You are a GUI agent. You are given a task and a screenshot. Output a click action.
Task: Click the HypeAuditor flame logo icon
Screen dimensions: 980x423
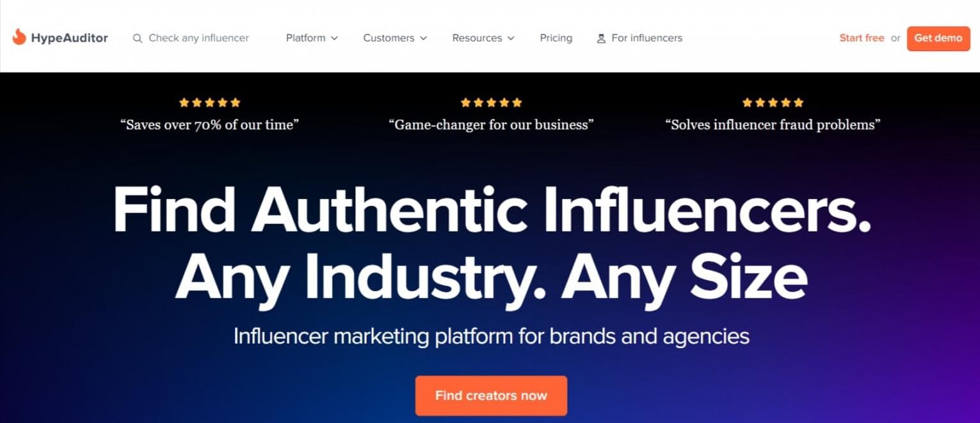coord(19,37)
